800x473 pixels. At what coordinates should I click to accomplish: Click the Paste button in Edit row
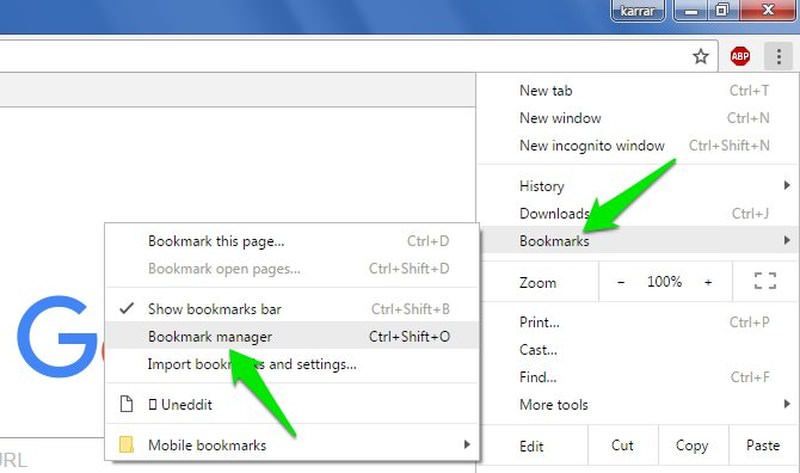click(763, 445)
